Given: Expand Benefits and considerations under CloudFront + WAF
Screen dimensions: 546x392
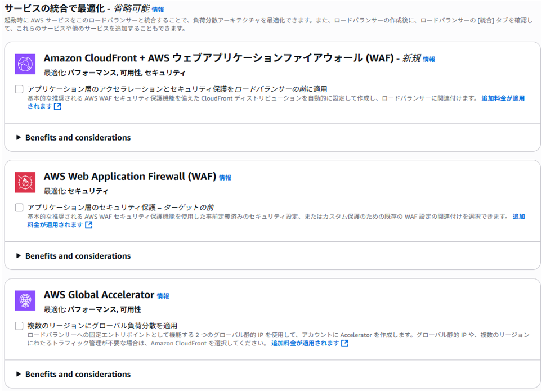Looking at the screenshot, I should [74, 137].
